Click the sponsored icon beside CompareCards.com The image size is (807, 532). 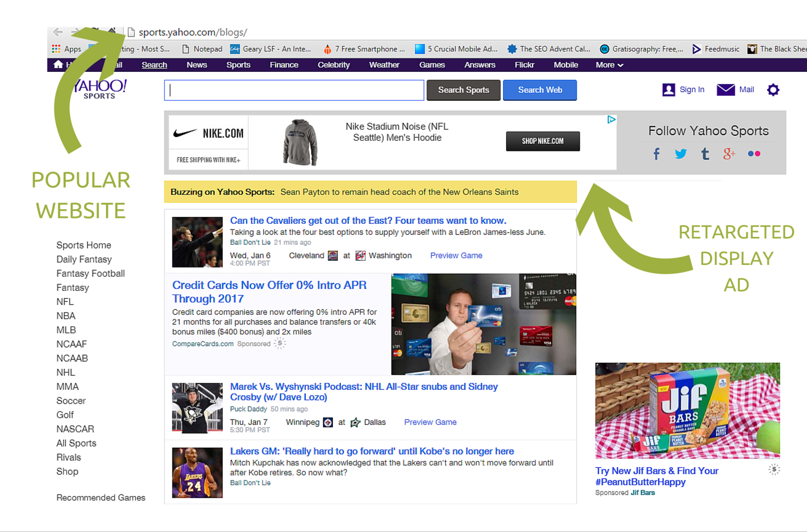(280, 344)
